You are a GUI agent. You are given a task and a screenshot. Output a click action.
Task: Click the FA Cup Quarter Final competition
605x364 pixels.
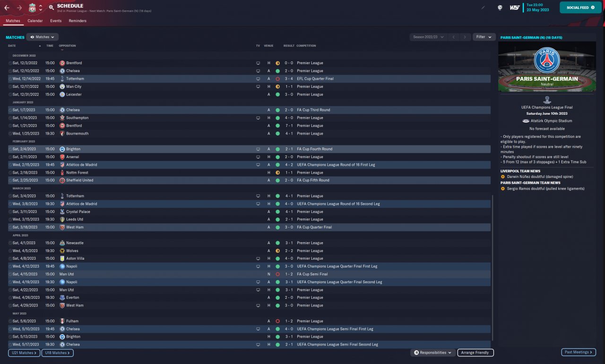click(314, 227)
